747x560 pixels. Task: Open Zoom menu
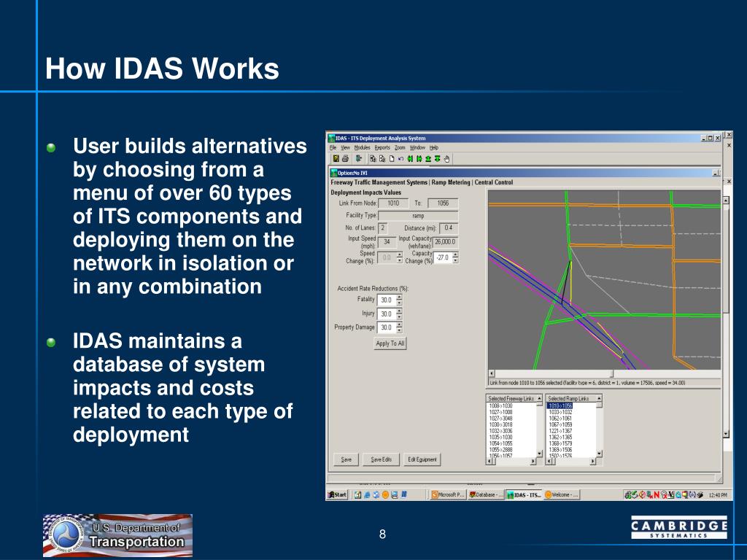point(400,147)
